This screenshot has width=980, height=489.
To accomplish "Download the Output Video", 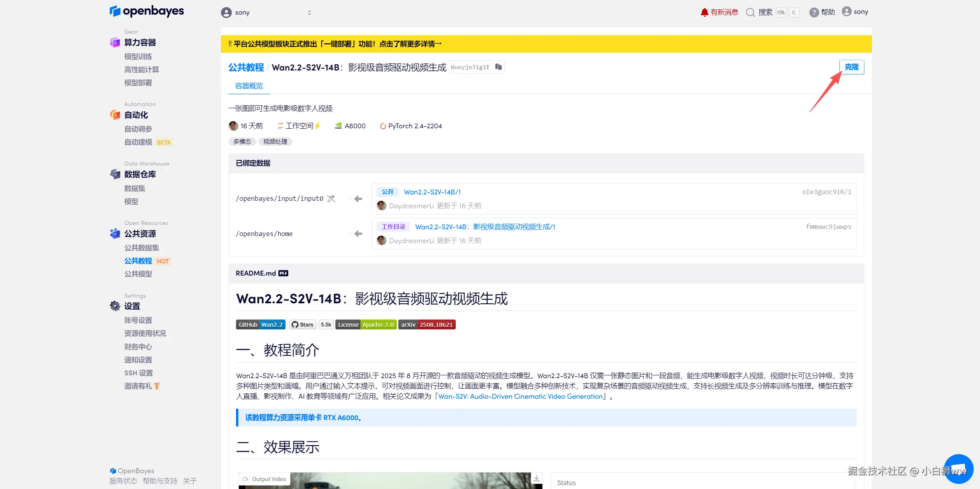I will point(537,478).
